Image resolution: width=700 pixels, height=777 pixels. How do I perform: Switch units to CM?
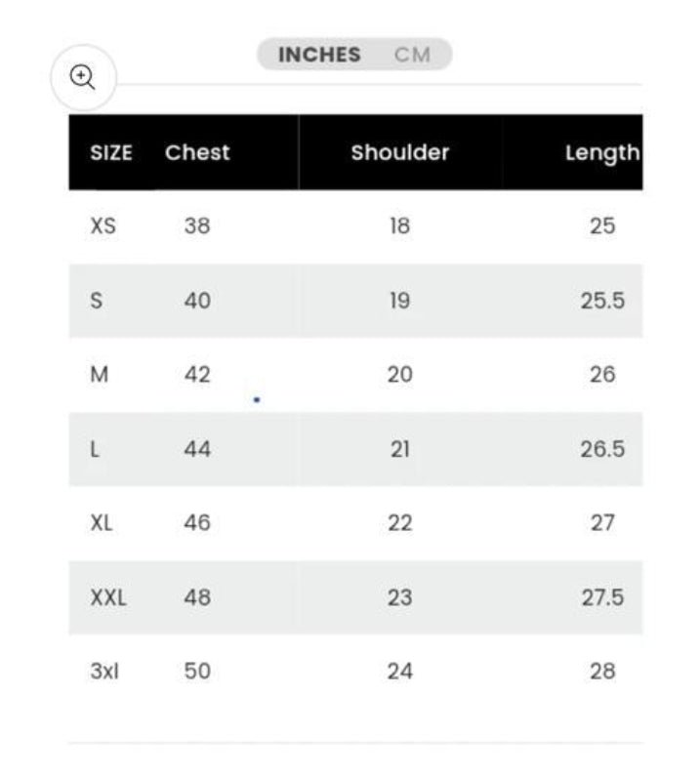point(412,55)
